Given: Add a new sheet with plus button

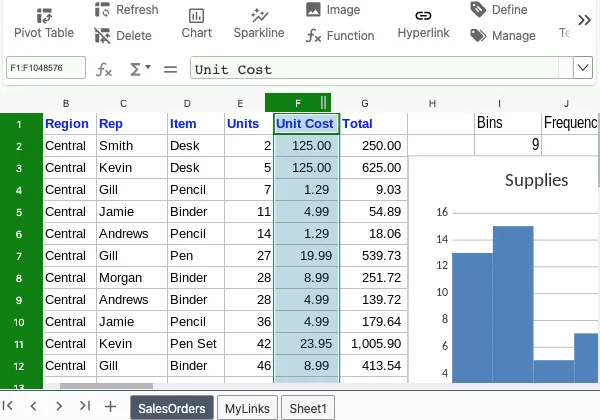Looking at the screenshot, I should coord(110,406).
